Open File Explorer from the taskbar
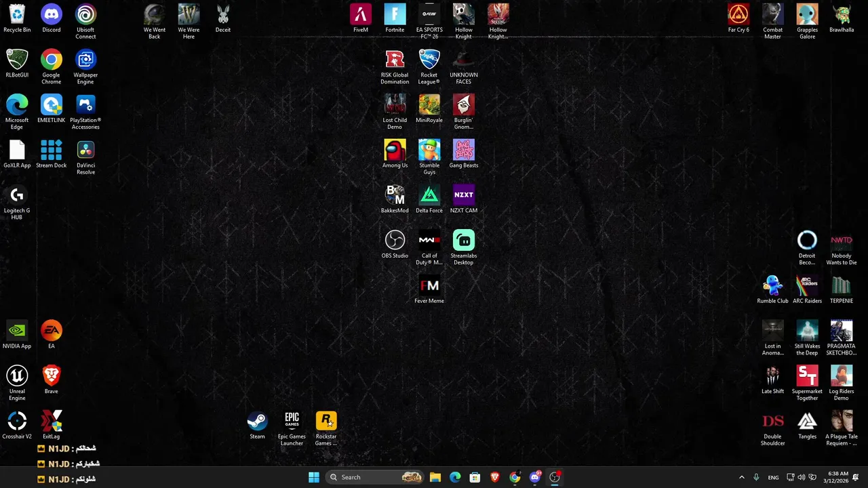868x488 pixels. click(435, 477)
